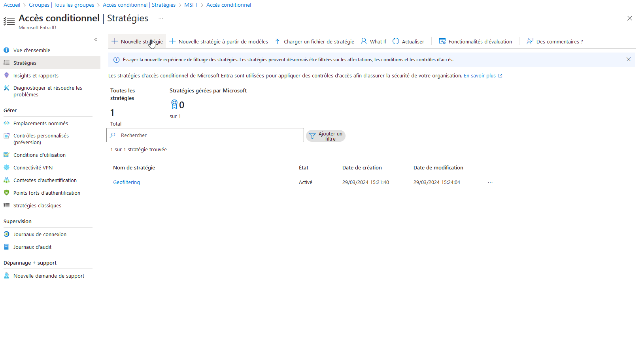This screenshot has height=344, width=644.
Task: Open more options ellipsis next to title
Action: coord(161,18)
